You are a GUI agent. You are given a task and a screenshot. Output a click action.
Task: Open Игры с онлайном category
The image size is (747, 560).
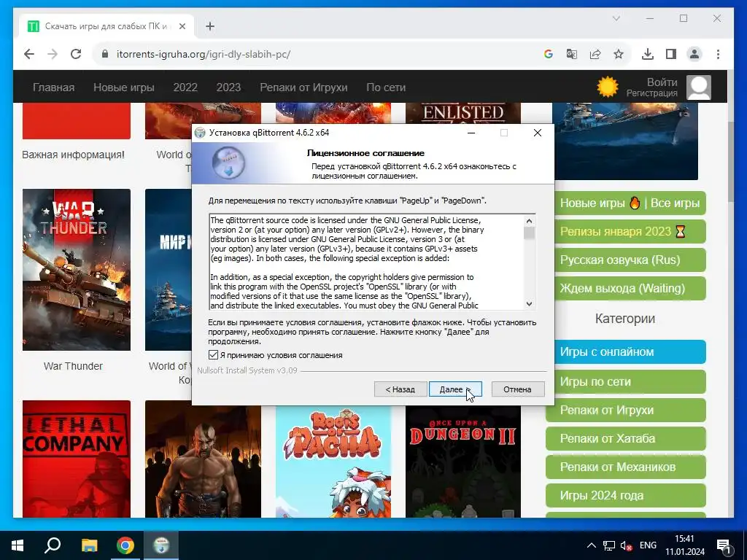[x=630, y=352]
